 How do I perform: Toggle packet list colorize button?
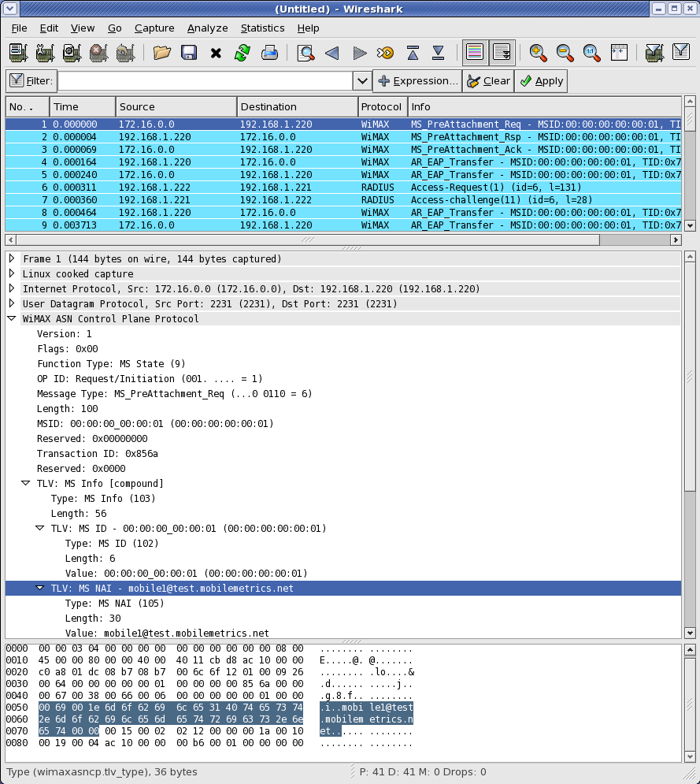475,53
